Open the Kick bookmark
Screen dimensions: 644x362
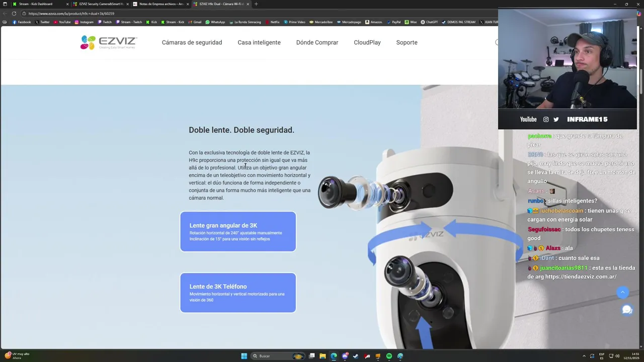coord(151,22)
